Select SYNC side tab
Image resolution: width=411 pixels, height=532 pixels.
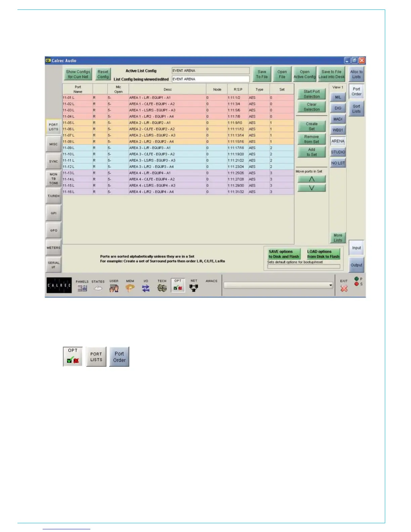(x=53, y=162)
